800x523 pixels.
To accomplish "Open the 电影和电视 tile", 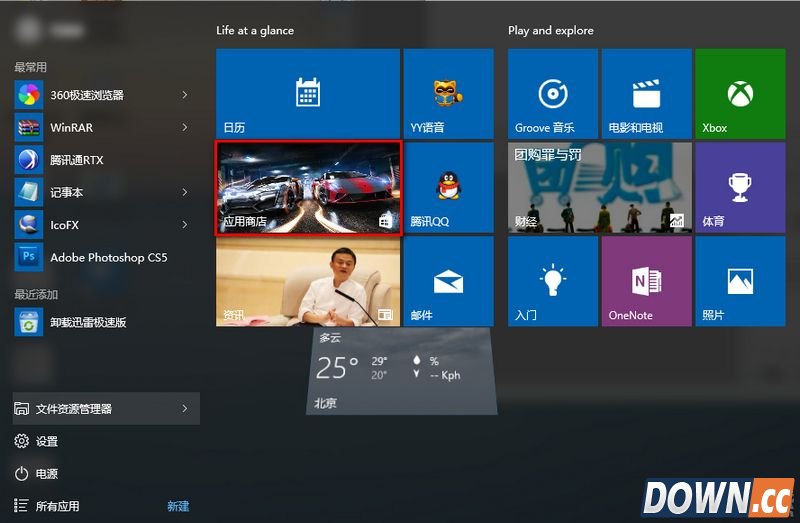I will coord(646,94).
